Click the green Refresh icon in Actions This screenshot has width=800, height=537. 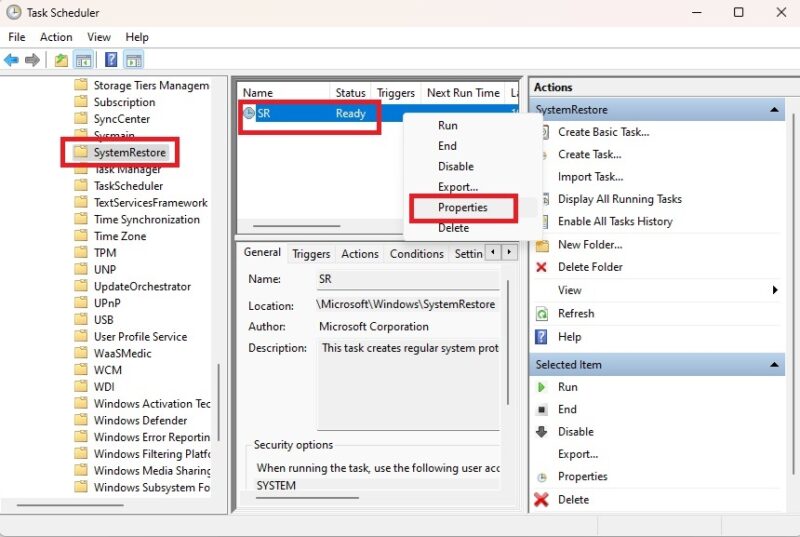click(542, 313)
